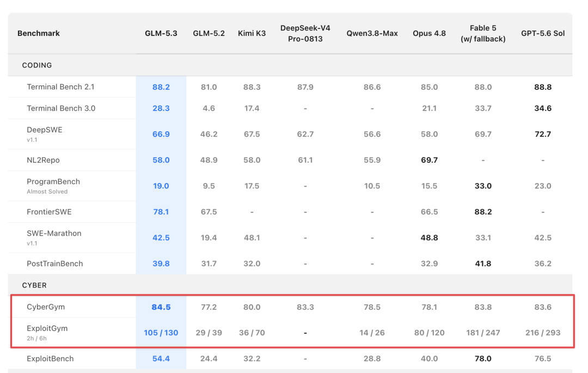Click GPT-5.6 Sol DeepSWE score 72.7
The image size is (588, 373).
[543, 134]
